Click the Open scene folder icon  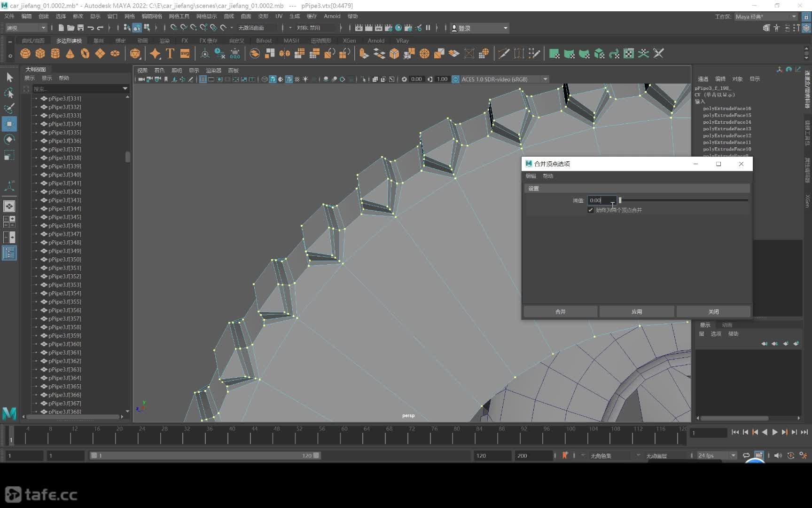tap(70, 28)
